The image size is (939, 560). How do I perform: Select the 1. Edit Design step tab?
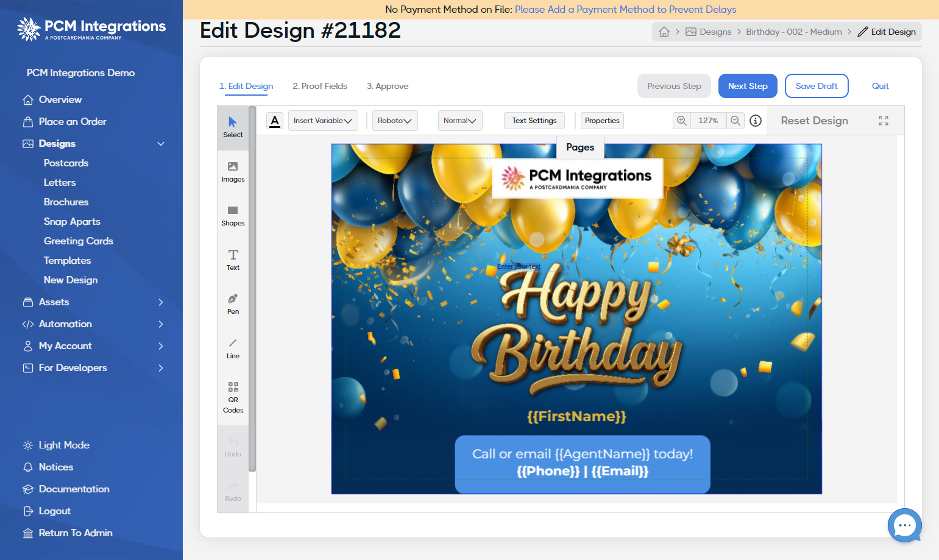coord(246,86)
